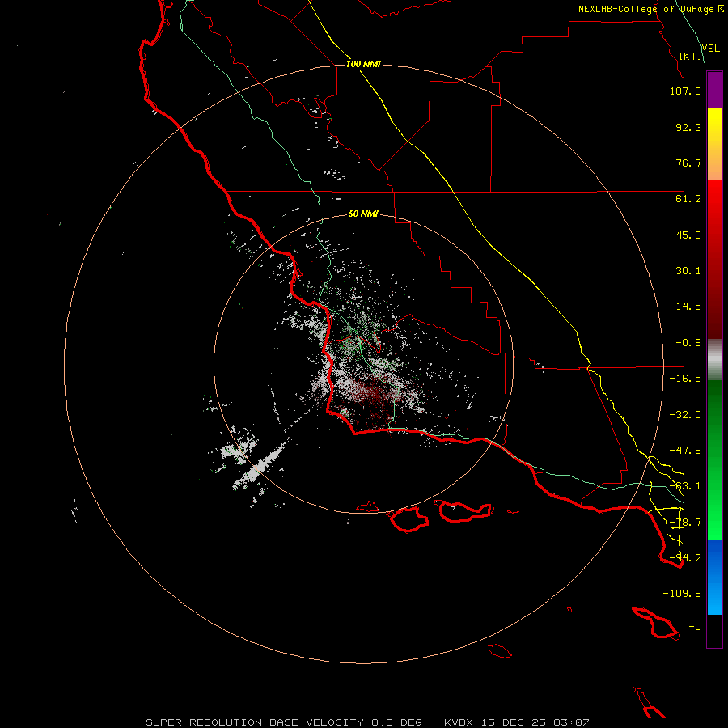Pick the -47.6 legend value
This screenshot has height=728, width=728.
(685, 451)
